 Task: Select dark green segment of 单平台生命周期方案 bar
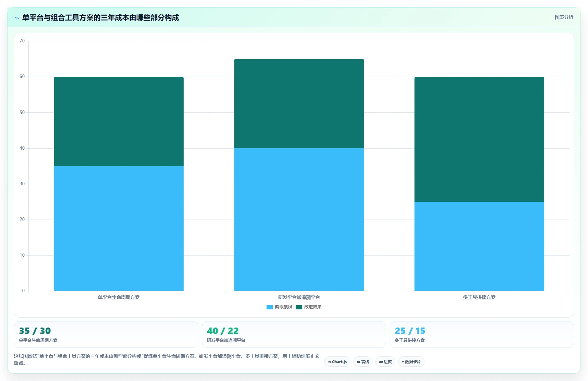pos(119,122)
